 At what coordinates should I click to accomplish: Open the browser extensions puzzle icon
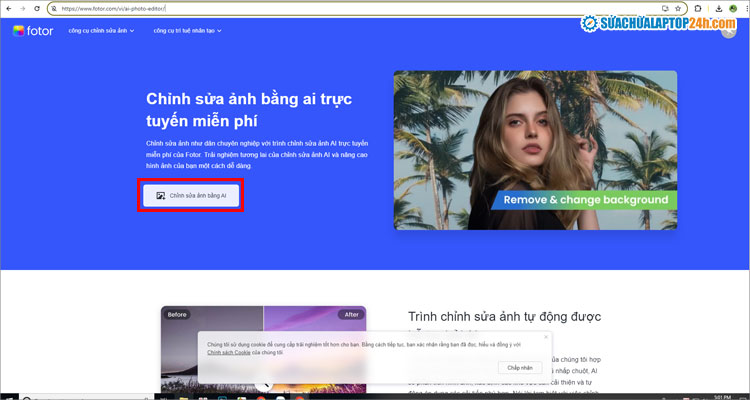tap(698, 9)
